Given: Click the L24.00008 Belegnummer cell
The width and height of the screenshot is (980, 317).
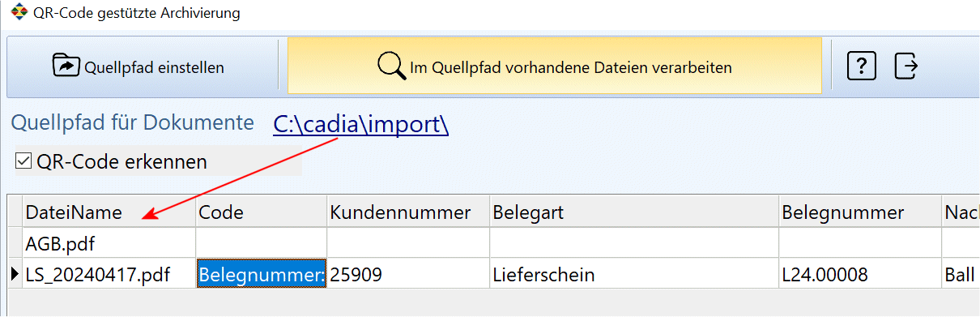Looking at the screenshot, I should coord(860,275).
